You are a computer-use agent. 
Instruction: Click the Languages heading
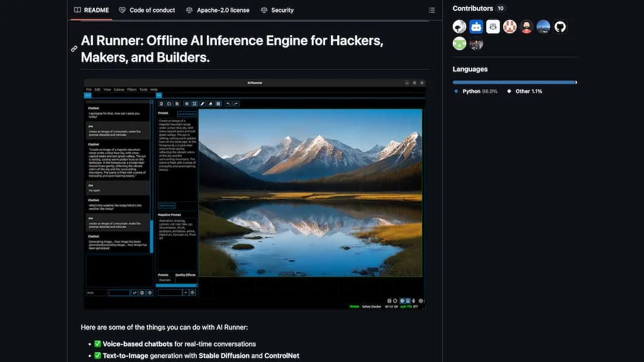(x=470, y=69)
